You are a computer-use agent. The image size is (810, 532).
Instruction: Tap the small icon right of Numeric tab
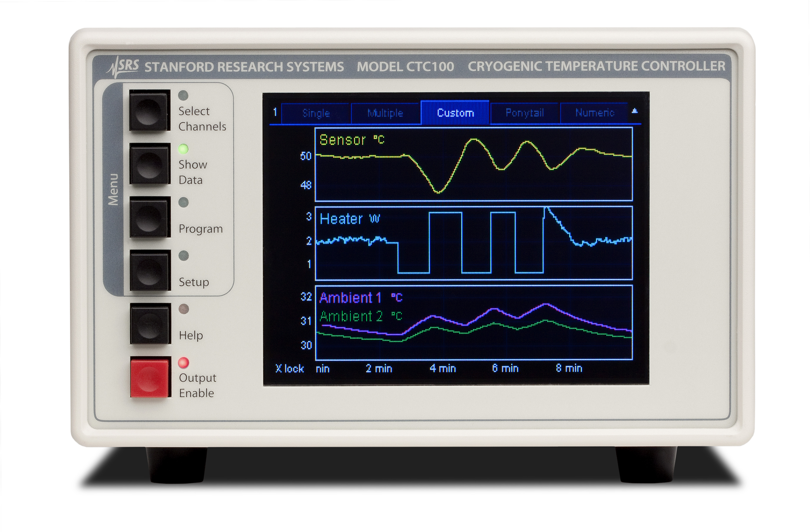[634, 111]
